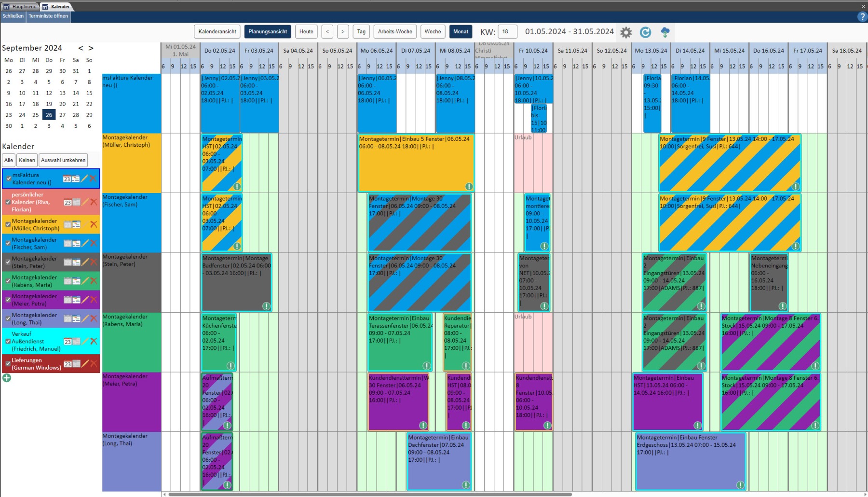Go to previous month in mini calendar
This screenshot has height=497, width=868.
(x=81, y=48)
